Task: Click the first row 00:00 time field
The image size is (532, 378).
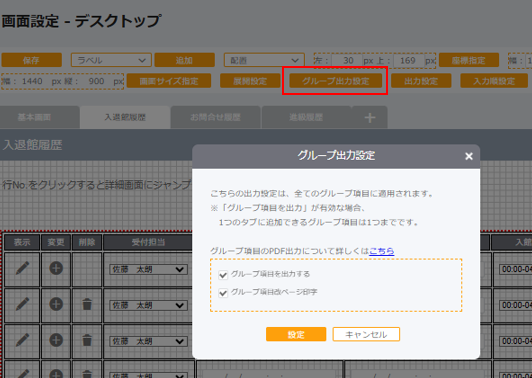Action: 516,269
